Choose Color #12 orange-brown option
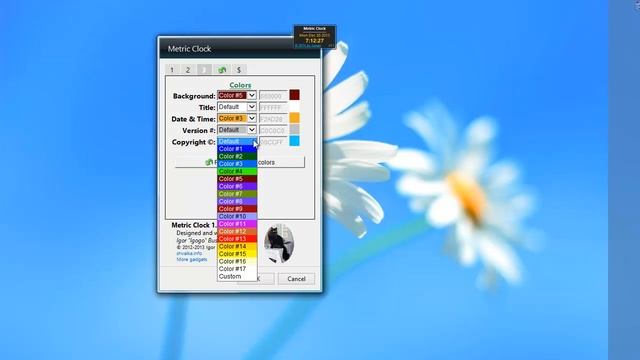Screen dimensions: 640x360 click(237, 231)
